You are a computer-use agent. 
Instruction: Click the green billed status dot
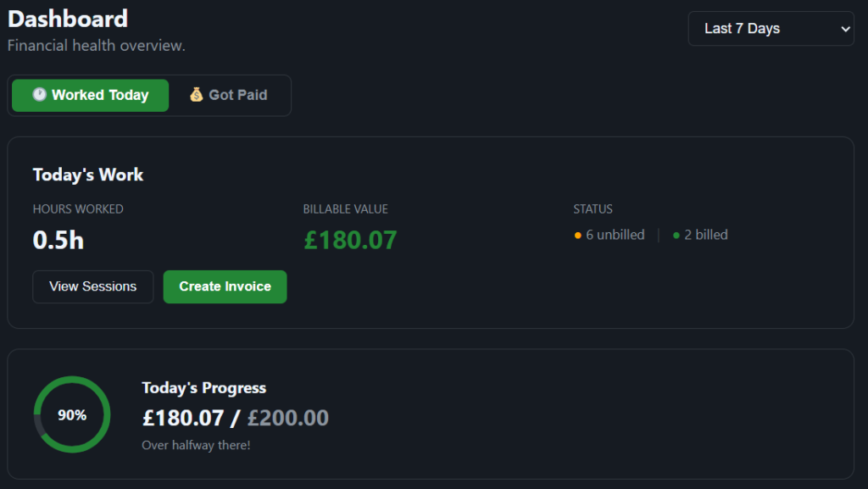(x=676, y=236)
